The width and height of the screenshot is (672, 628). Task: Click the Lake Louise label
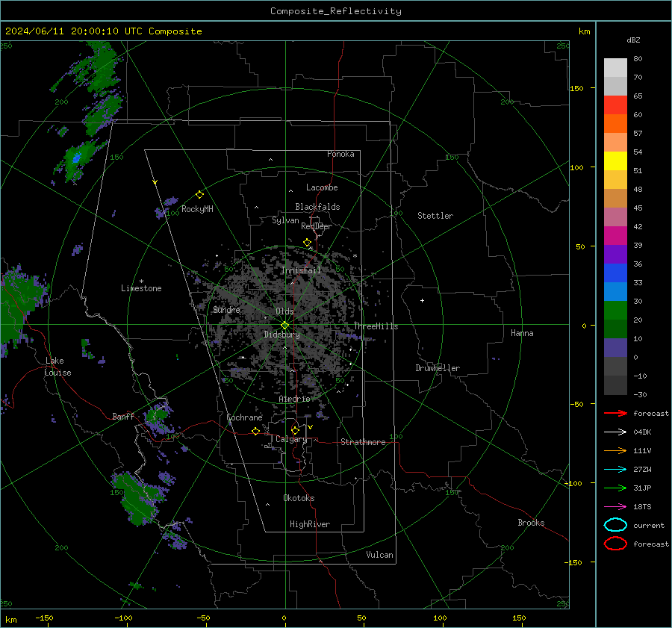tap(57, 367)
